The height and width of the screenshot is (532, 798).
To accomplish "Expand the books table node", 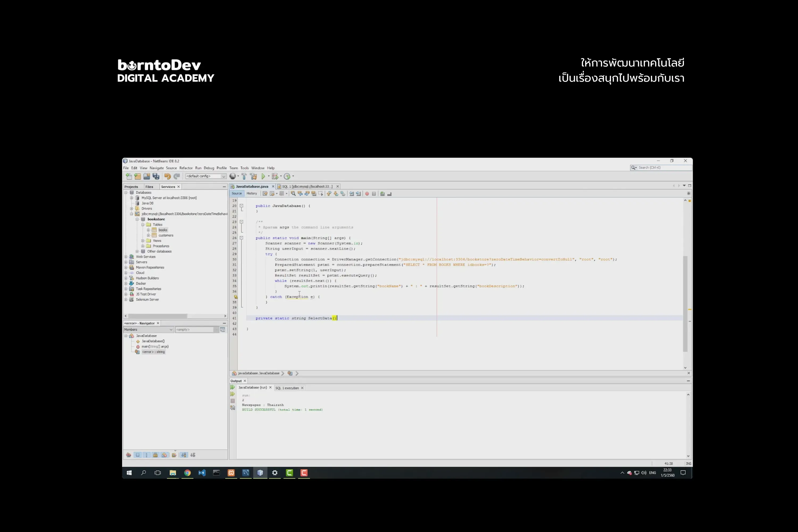I will tap(148, 230).
